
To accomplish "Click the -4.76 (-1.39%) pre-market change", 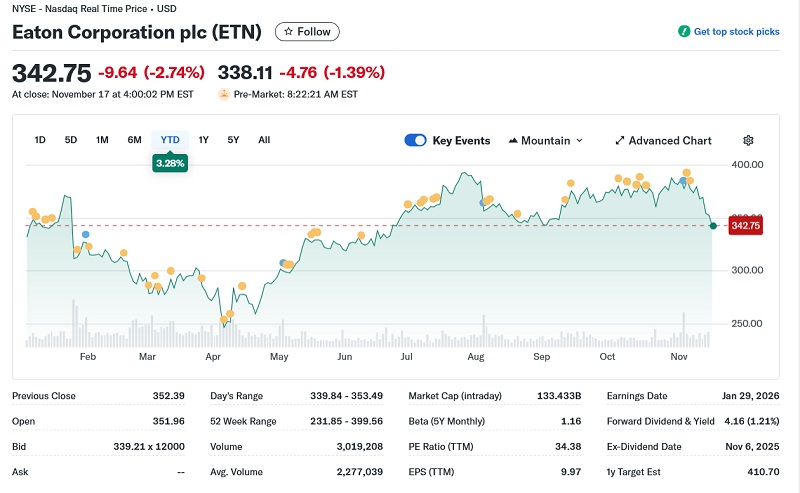I will (332, 72).
